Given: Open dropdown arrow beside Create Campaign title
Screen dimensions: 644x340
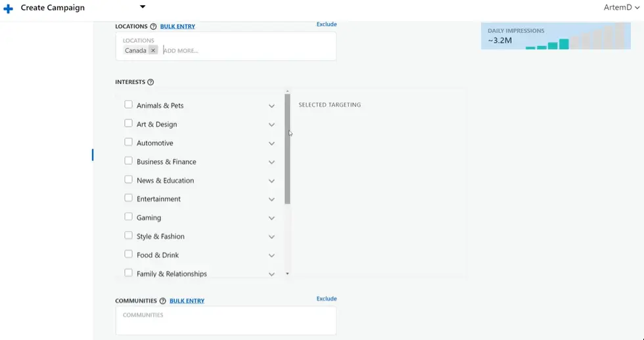Looking at the screenshot, I should tap(143, 7).
